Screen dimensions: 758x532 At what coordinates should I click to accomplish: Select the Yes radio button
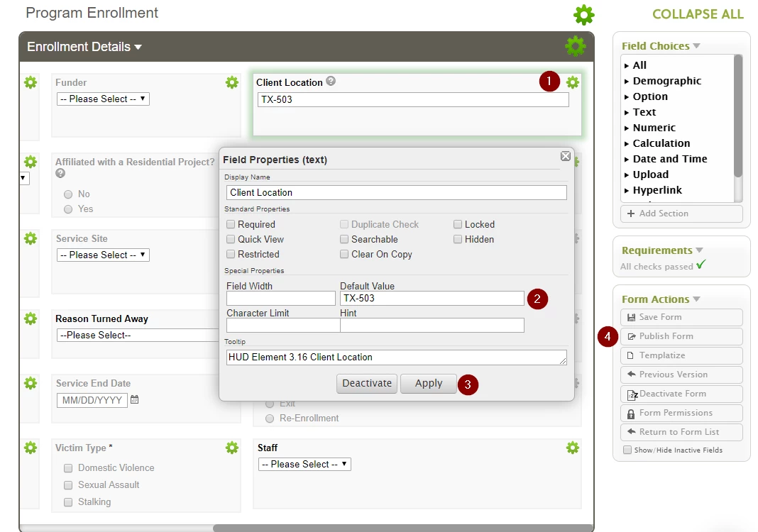tap(68, 209)
